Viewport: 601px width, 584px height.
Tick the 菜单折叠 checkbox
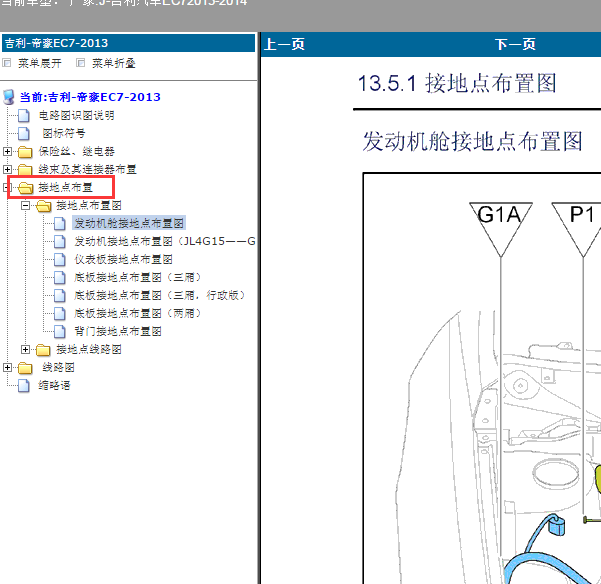pyautogui.click(x=80, y=63)
